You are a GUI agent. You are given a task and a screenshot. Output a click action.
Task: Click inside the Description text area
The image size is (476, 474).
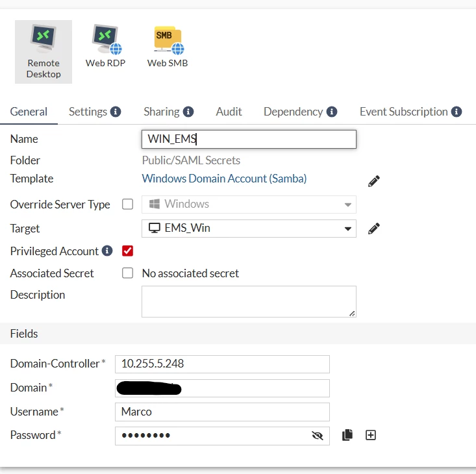[249, 302]
